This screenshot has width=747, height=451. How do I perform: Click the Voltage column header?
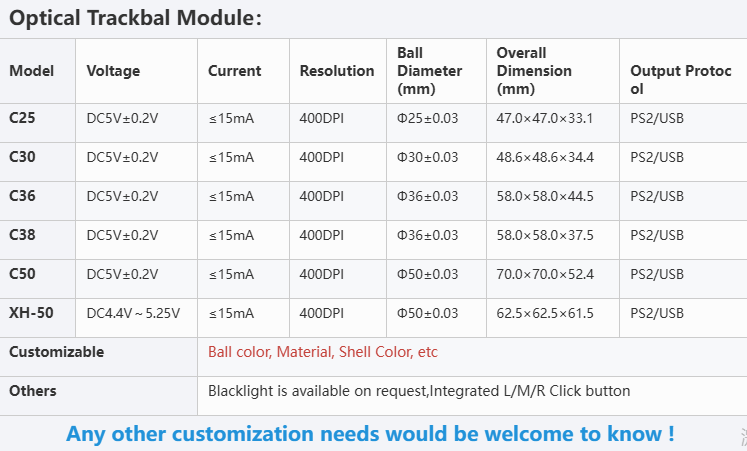pyautogui.click(x=113, y=71)
